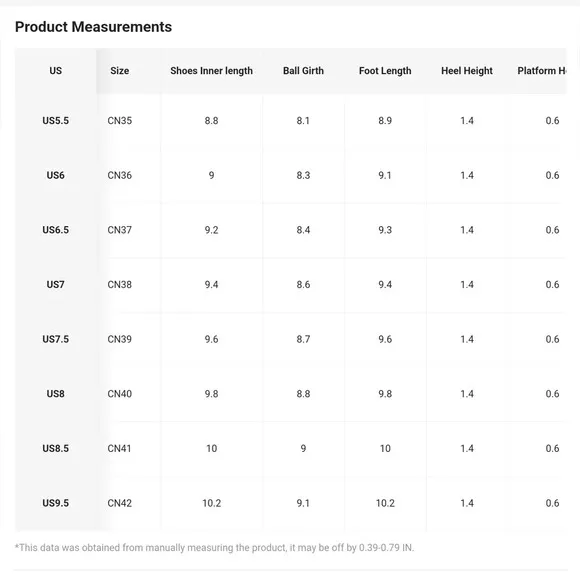580x580 pixels.
Task: Select the Heel Height column header
Action: [467, 71]
